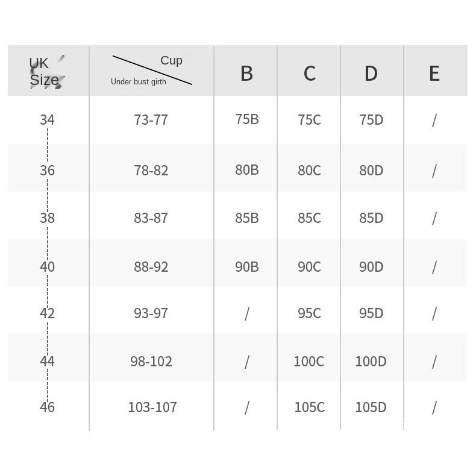Click the 73-77 under bust girth cell
476x476 pixels.
point(151,120)
